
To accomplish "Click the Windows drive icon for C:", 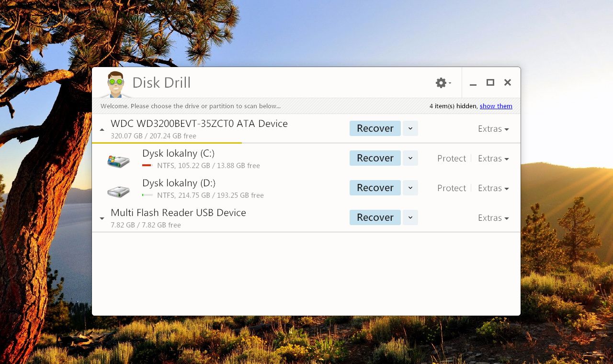I will pyautogui.click(x=118, y=161).
